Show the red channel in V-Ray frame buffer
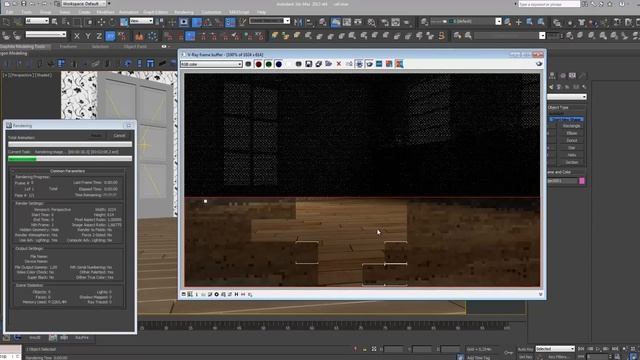Screen dimensions: 640x360 click(x=258, y=64)
